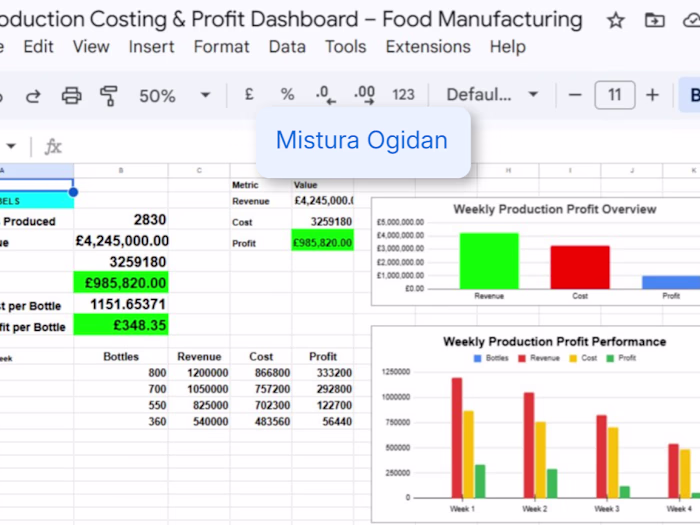This screenshot has width=700, height=525.
Task: Click the Bottles column heading
Action: point(121,356)
